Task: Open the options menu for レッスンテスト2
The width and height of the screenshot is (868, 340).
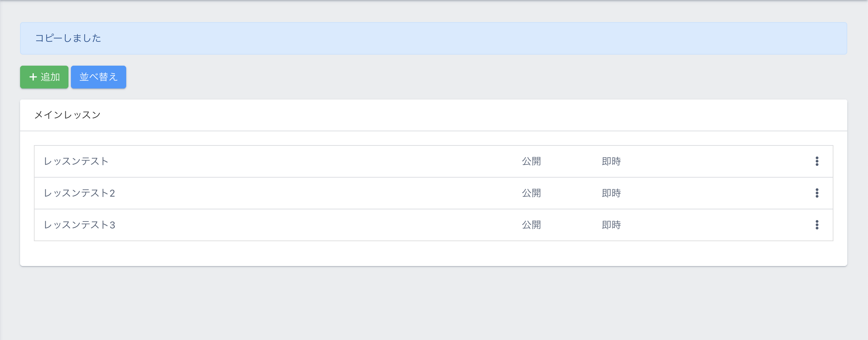Action: tap(817, 193)
